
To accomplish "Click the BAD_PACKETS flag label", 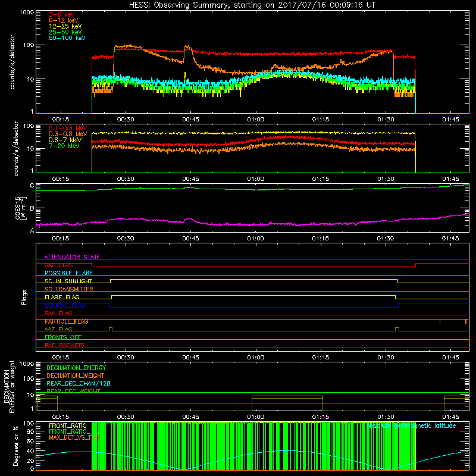I will click(65, 345).
